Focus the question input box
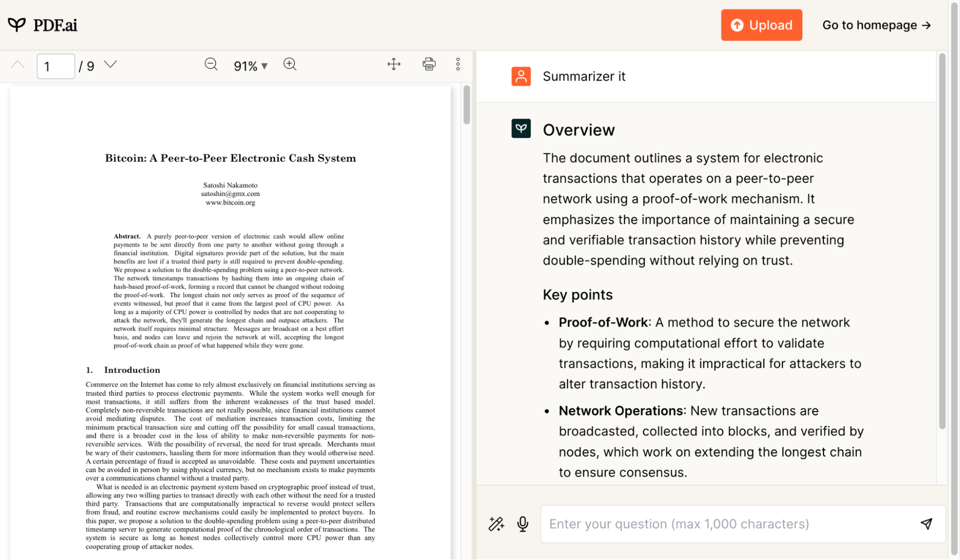Screen dimensions: 960x560 click(x=742, y=524)
